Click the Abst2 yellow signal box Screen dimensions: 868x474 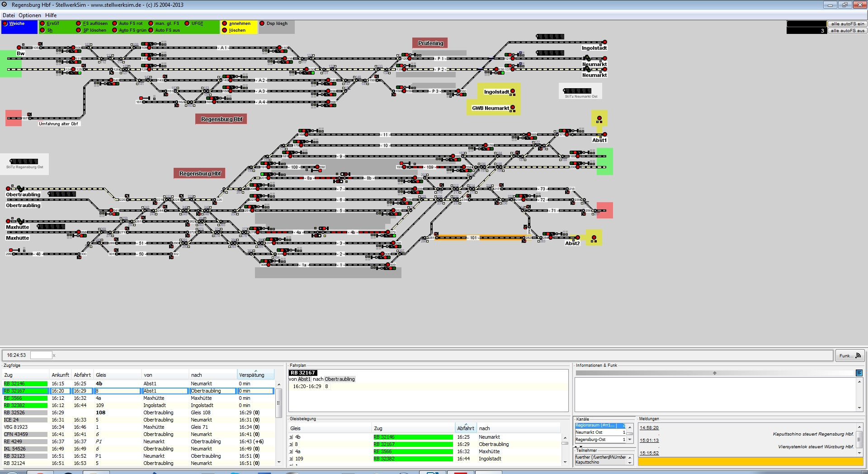tap(594, 237)
